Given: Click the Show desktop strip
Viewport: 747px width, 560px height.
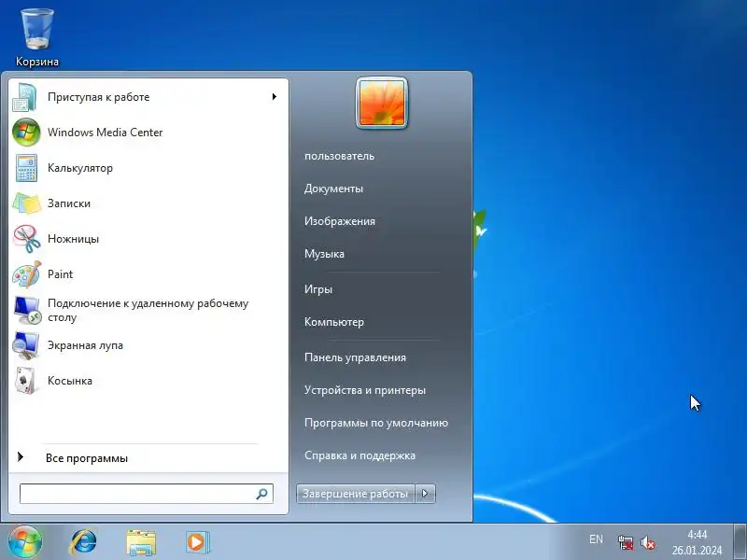Looking at the screenshot, I should click(x=740, y=542).
